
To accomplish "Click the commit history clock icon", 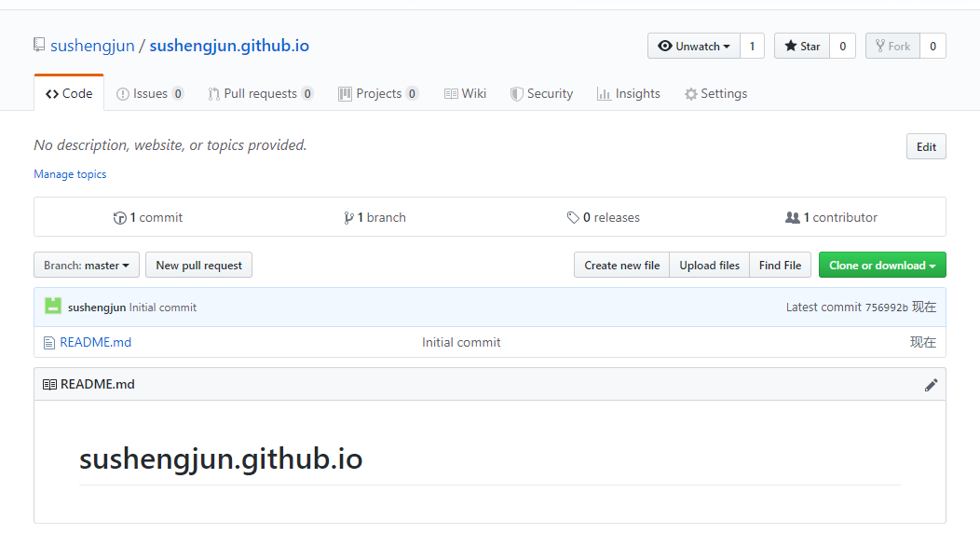I will pos(119,217).
